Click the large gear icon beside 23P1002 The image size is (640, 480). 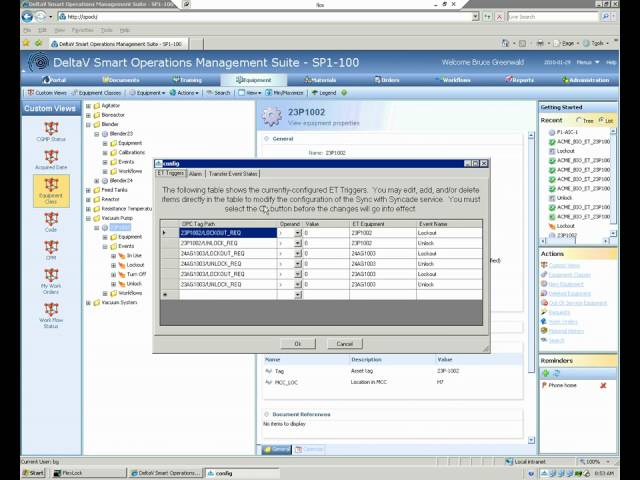(272, 117)
